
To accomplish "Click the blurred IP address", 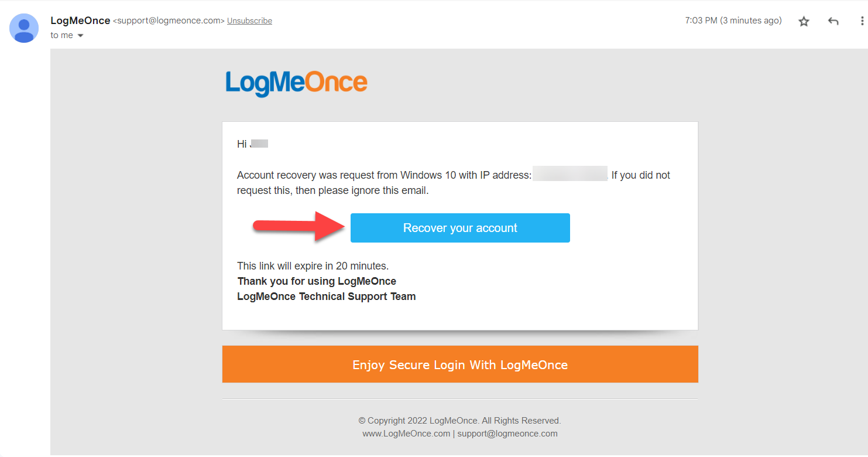I will 570,175.
